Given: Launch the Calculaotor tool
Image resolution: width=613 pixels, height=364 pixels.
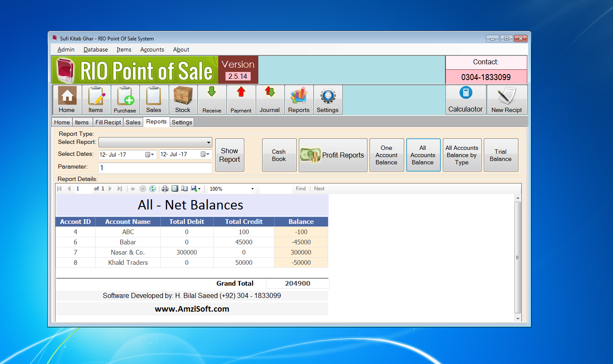Looking at the screenshot, I should pyautogui.click(x=466, y=100).
